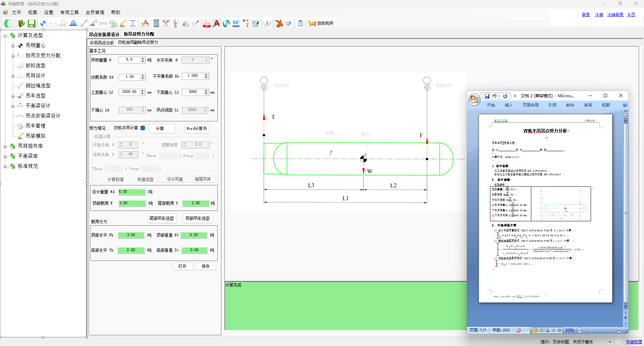Select 吊装模拟 in the tree
Image resolution: width=644 pixels, height=346 pixels.
[35, 136]
